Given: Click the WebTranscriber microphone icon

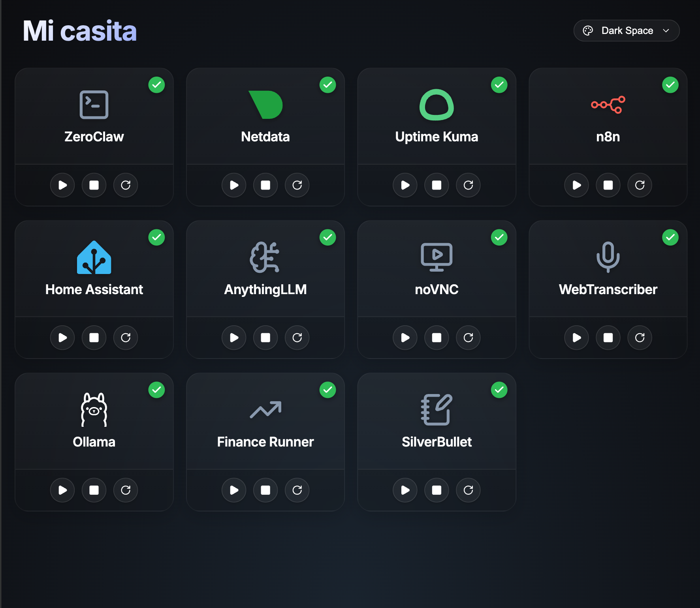Looking at the screenshot, I should [x=608, y=257].
